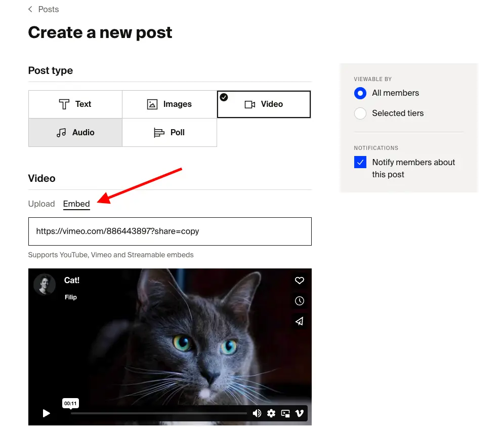Switch to the Embed tab
The image size is (504, 430).
(76, 204)
